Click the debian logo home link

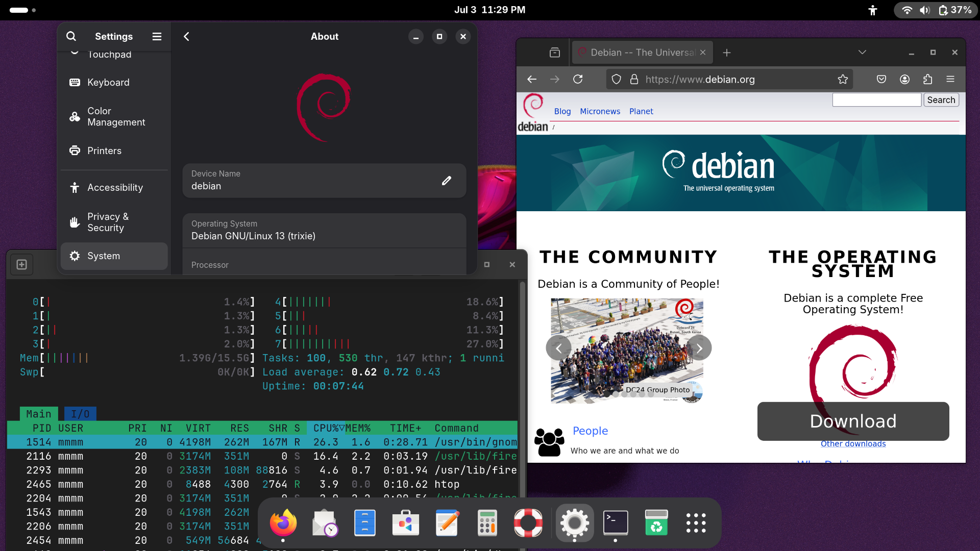pos(533,113)
